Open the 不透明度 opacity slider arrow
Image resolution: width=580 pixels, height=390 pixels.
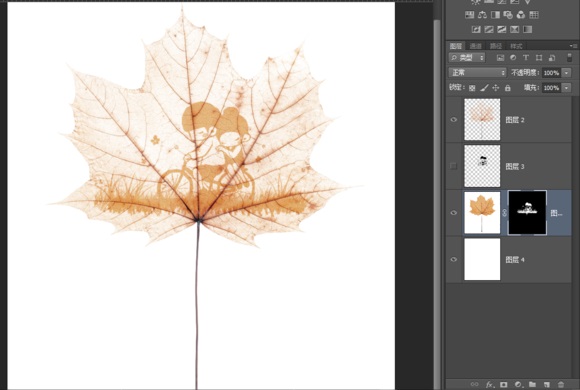567,73
